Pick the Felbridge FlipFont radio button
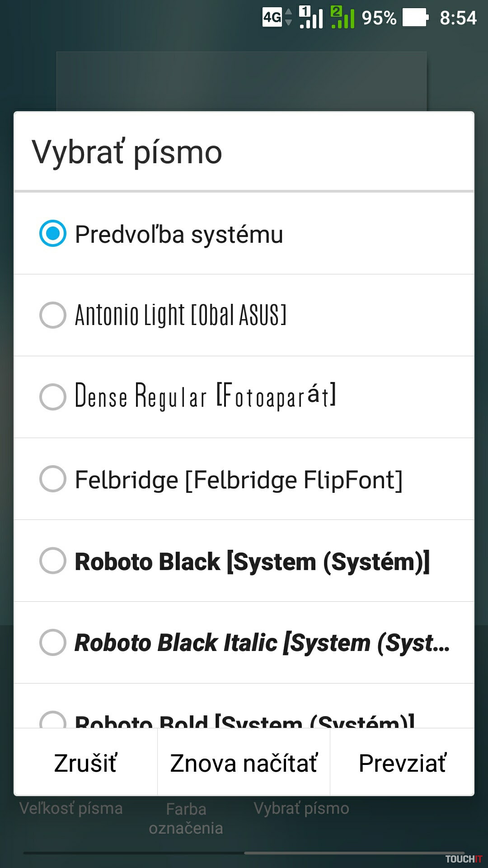Image resolution: width=488 pixels, height=868 pixels. point(53,479)
